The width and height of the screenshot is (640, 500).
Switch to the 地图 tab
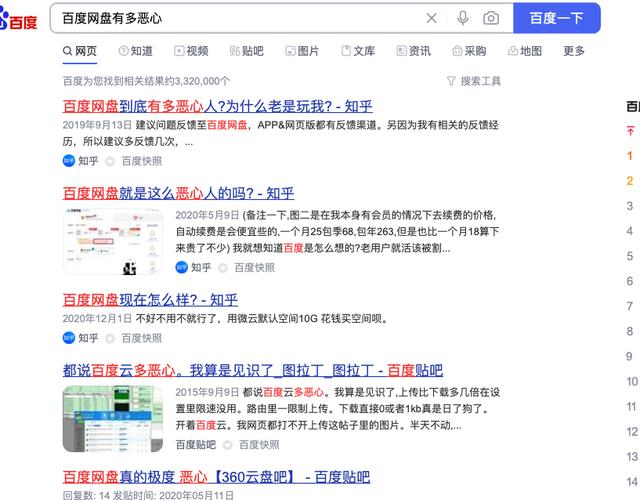[525, 51]
